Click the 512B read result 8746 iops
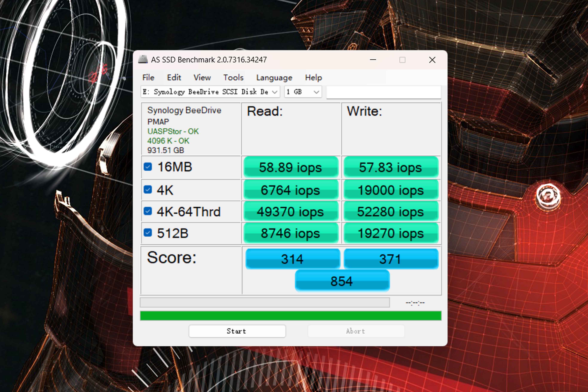588x392 pixels. click(x=291, y=233)
